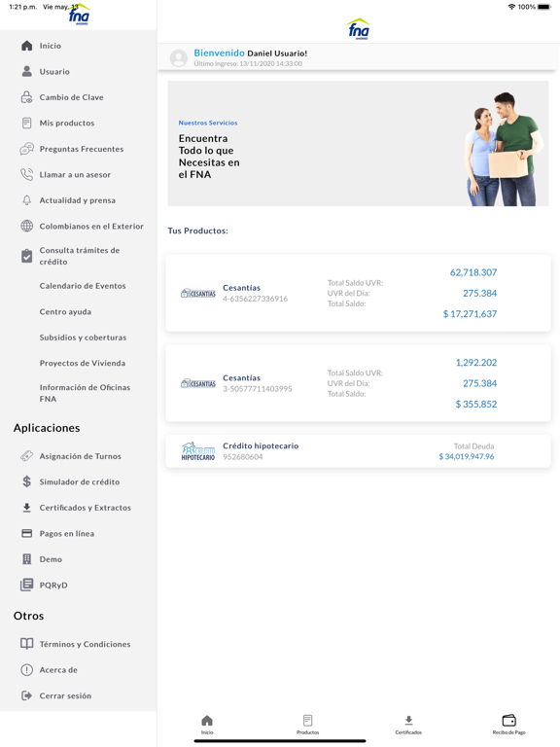560x747 pixels.
Task: Open Productos tab in bottom bar
Action: [x=307, y=724]
